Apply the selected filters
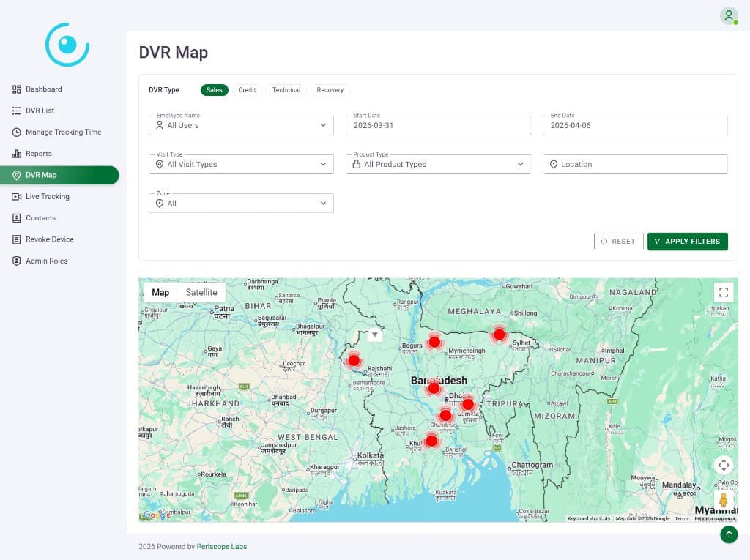The height and width of the screenshot is (560, 750). tap(687, 241)
